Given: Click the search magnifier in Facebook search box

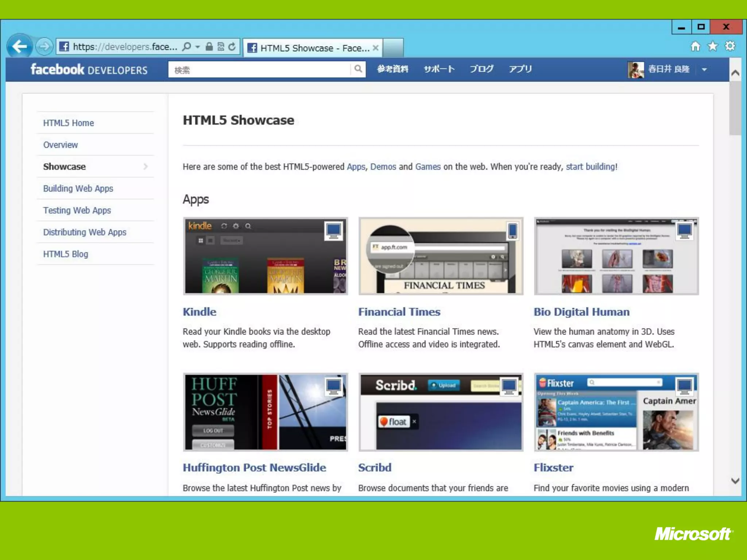Looking at the screenshot, I should [358, 69].
